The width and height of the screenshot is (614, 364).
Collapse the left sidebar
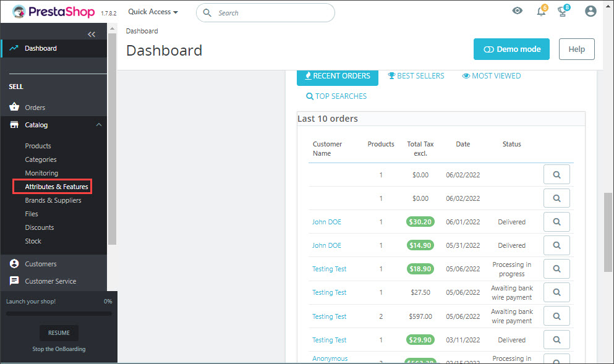coord(92,34)
